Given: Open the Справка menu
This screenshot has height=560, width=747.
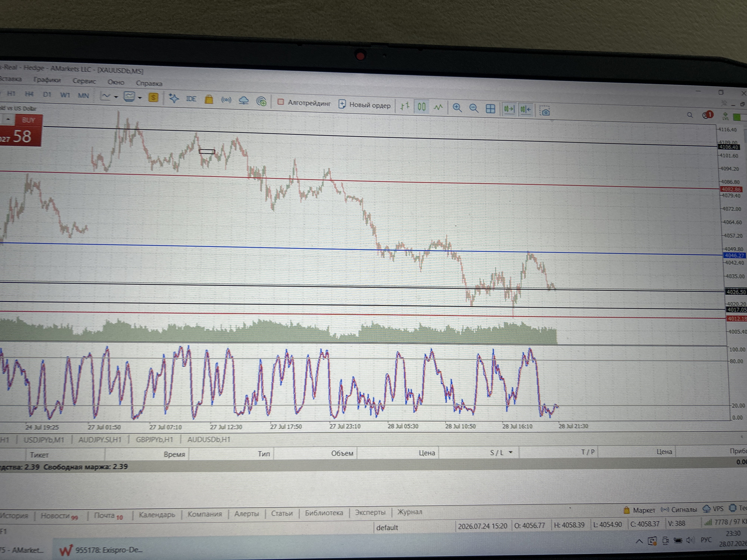Looking at the screenshot, I should (x=149, y=83).
